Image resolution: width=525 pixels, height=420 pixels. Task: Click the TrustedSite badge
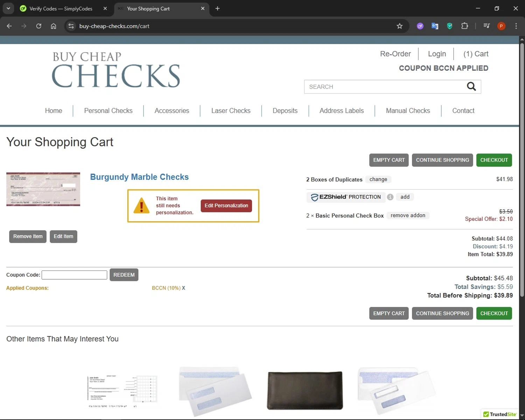click(500, 414)
